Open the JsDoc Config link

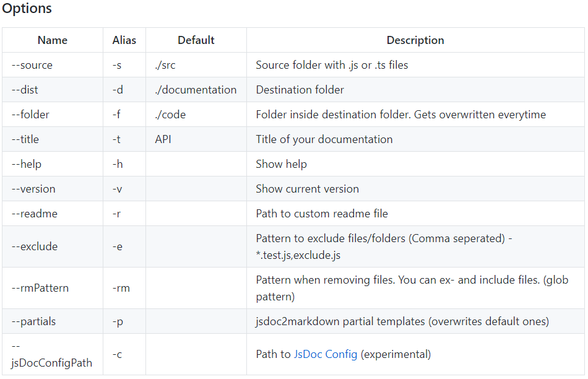tap(325, 354)
